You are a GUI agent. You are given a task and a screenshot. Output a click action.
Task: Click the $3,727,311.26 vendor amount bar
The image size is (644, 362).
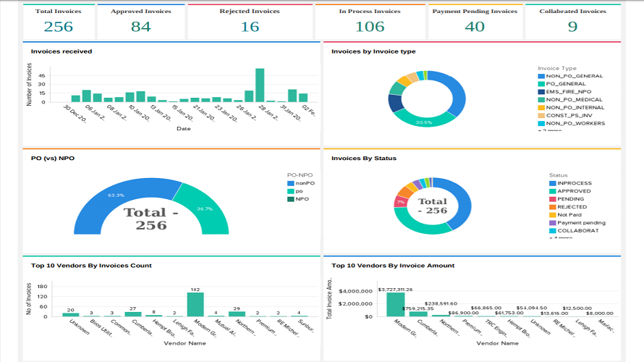click(396, 305)
